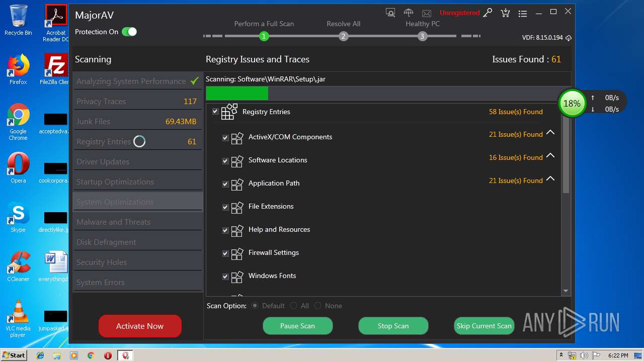Click the key registration icon

pyautogui.click(x=488, y=13)
